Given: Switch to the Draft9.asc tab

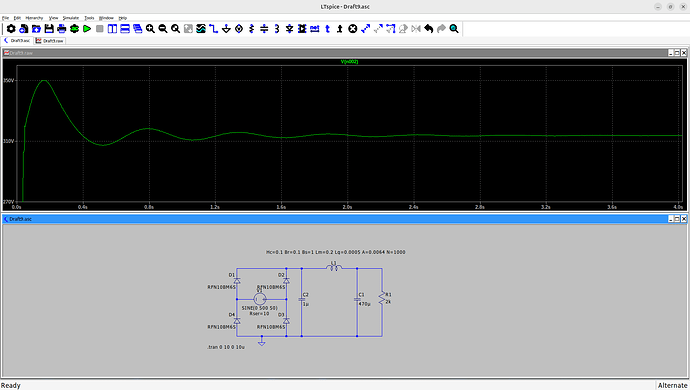Looking at the screenshot, I should tap(17, 40).
